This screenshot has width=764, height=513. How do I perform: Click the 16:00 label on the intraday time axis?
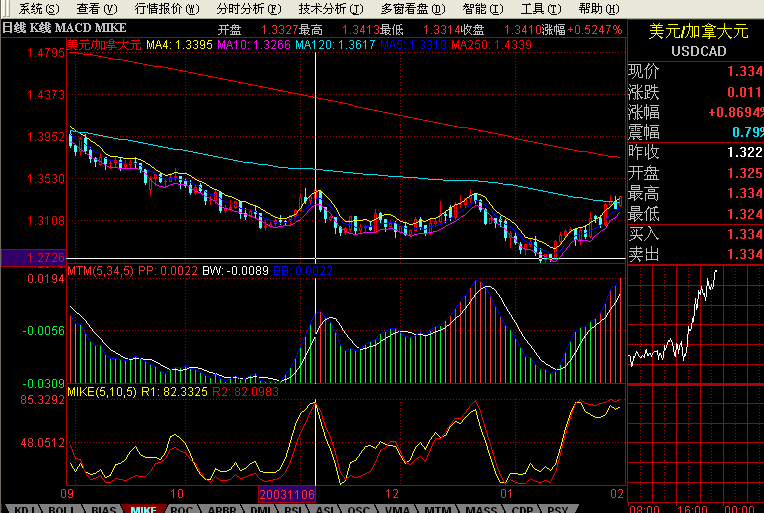pyautogui.click(x=692, y=509)
